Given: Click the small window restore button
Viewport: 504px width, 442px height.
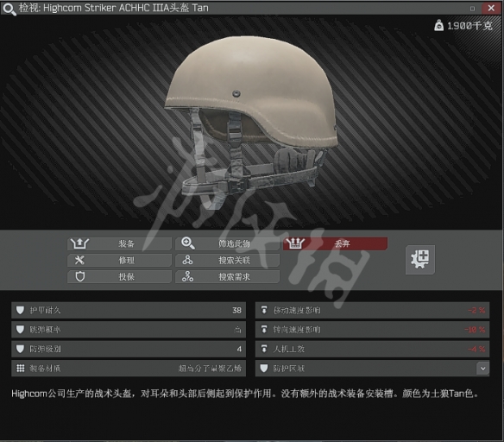Looking at the screenshot, I should coord(472,9).
